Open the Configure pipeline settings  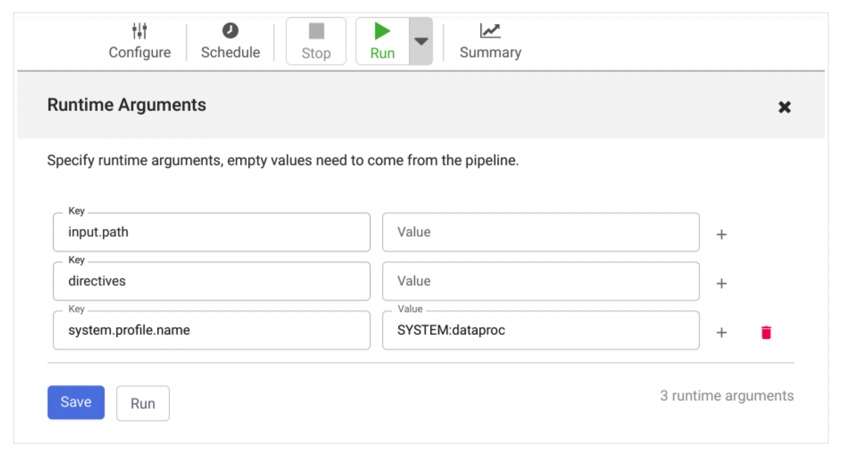[139, 41]
